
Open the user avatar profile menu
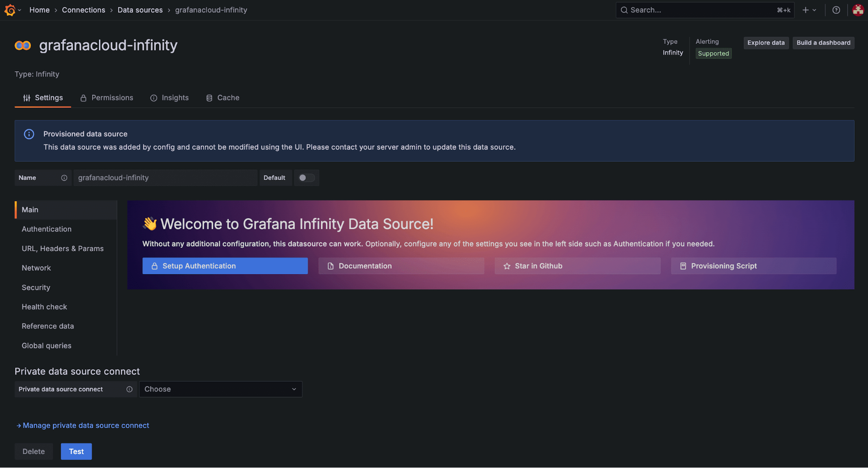click(858, 10)
